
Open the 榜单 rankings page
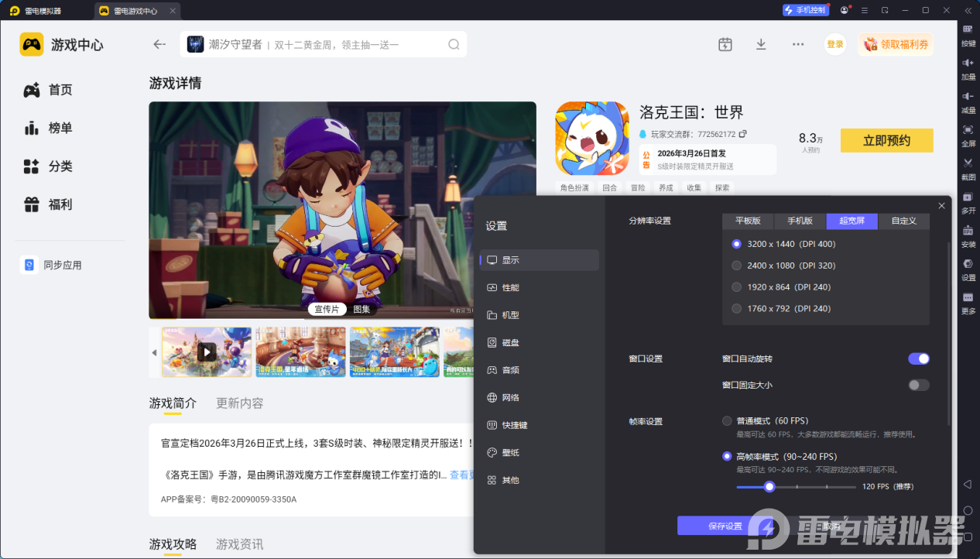[48, 128]
